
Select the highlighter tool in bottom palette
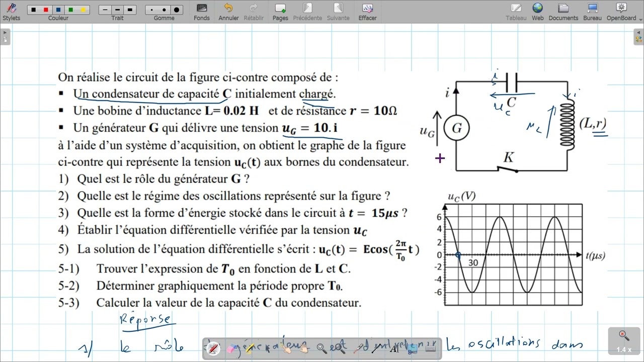[x=250, y=348]
